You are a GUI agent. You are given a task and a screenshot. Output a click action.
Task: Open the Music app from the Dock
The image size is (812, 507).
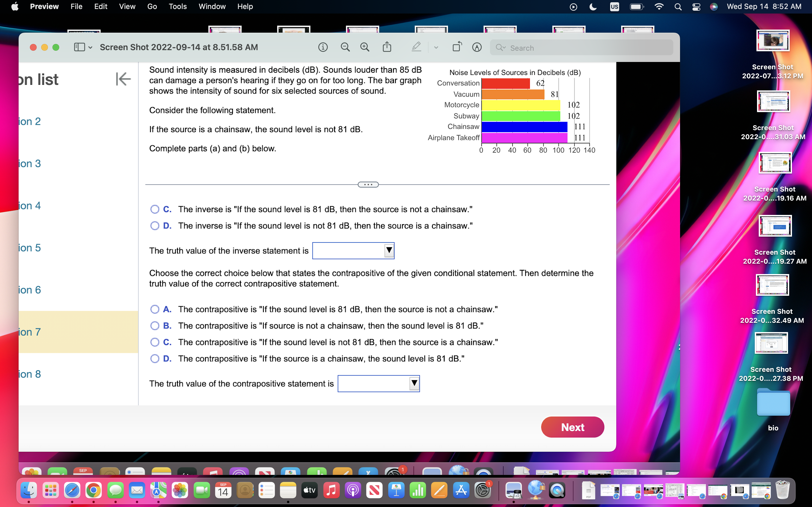click(331, 490)
